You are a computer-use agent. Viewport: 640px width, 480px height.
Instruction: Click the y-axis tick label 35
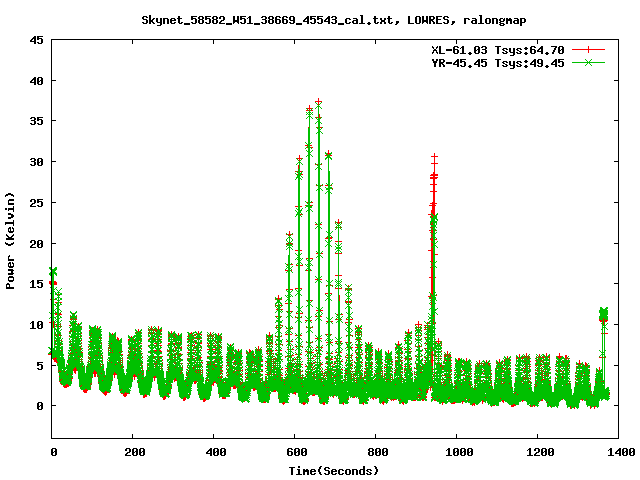[36, 121]
